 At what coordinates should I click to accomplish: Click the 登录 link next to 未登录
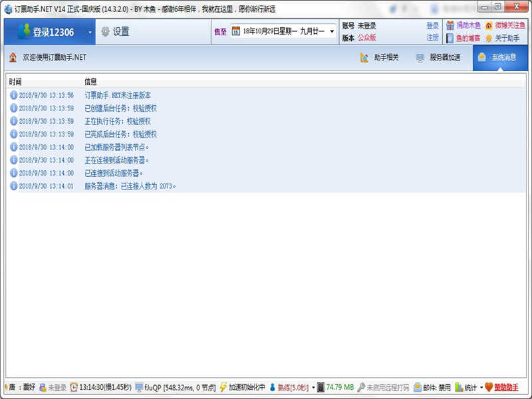(432, 26)
